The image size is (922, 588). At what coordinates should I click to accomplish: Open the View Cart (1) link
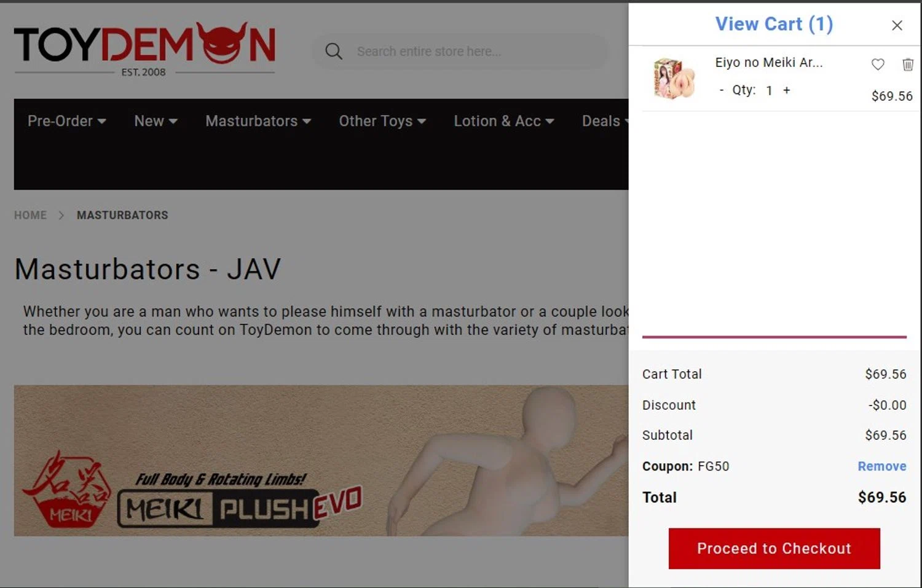click(x=774, y=24)
